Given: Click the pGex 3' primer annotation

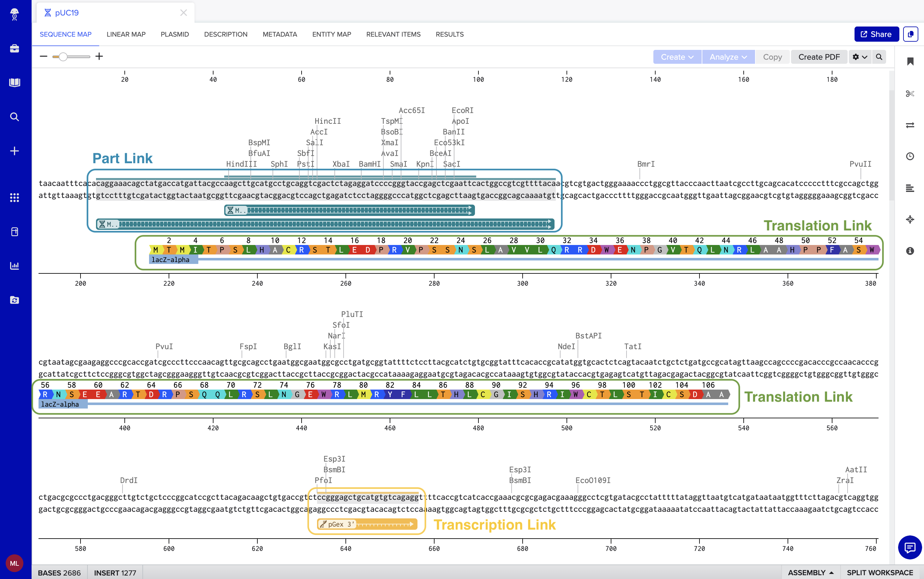Looking at the screenshot, I should click(x=366, y=524).
